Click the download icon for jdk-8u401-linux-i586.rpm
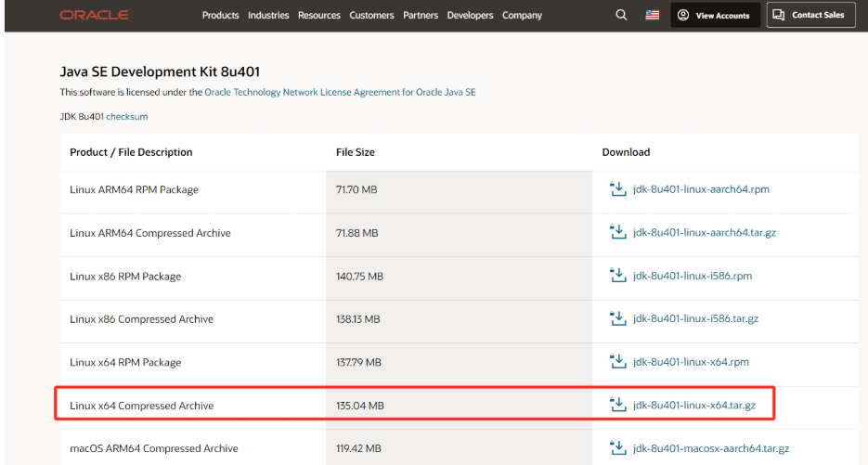 click(617, 276)
